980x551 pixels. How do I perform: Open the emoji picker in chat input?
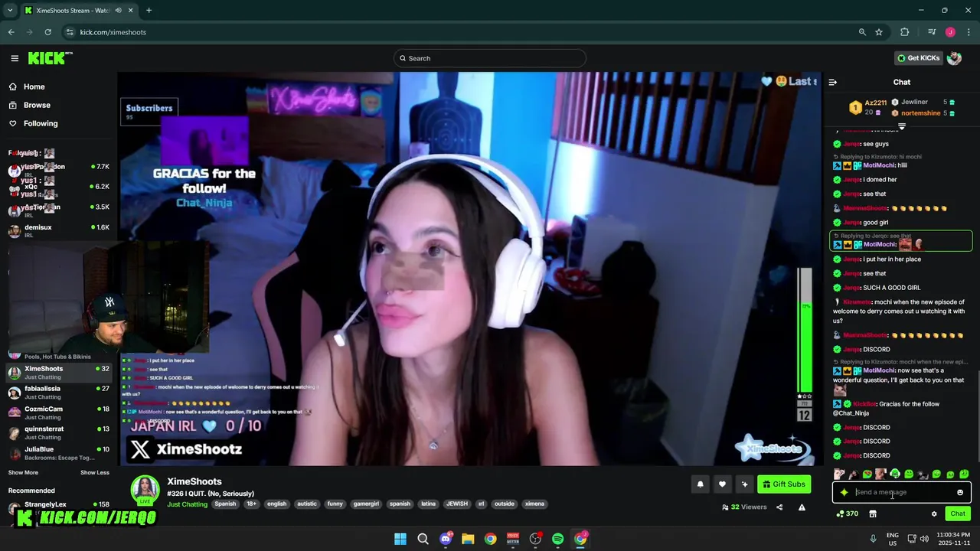coord(960,493)
